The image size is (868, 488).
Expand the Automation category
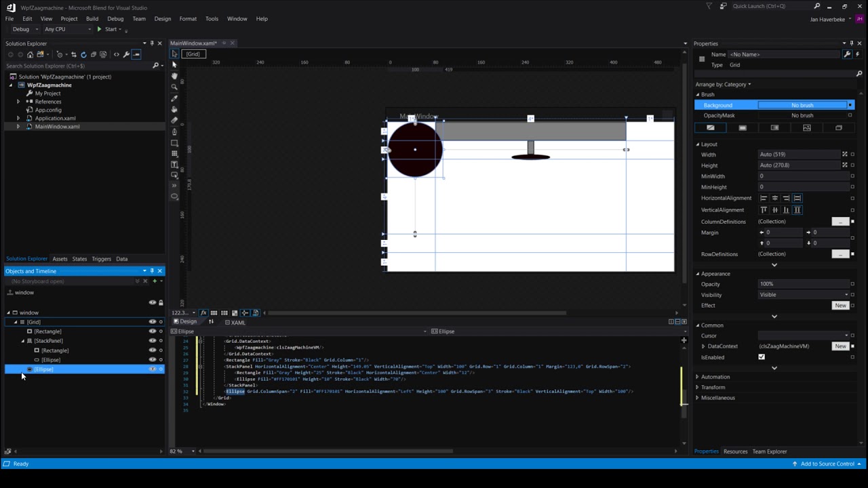click(697, 377)
